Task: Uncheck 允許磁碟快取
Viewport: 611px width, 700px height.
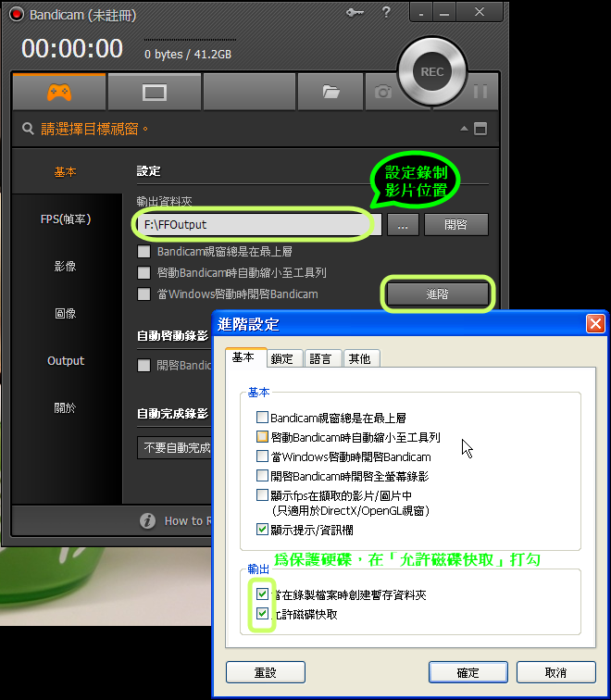Action: click(262, 613)
